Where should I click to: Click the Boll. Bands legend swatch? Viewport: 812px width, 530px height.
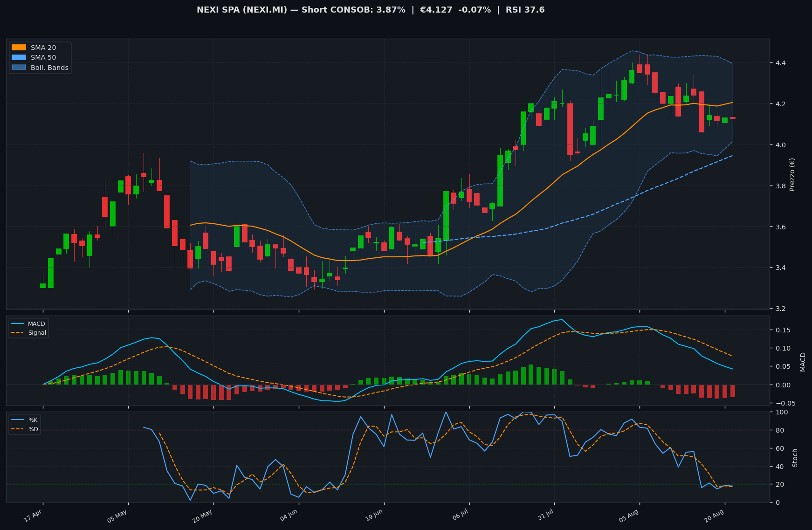(x=19, y=68)
